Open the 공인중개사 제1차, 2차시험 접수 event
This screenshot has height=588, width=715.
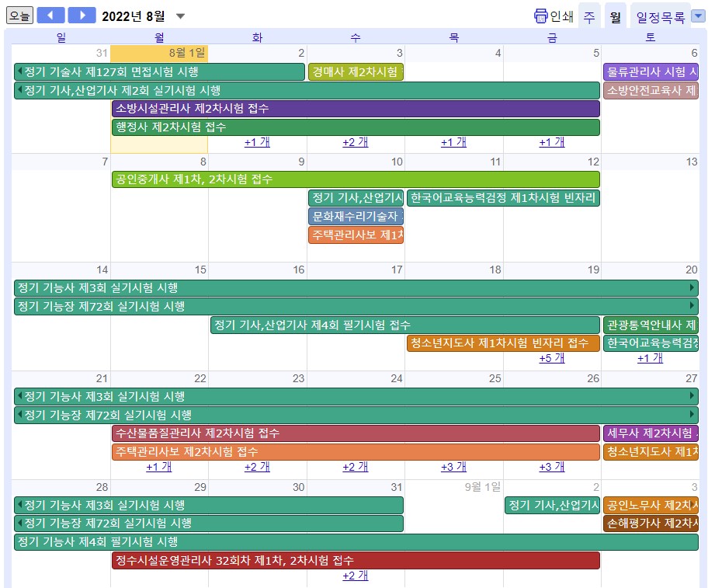tap(355, 179)
